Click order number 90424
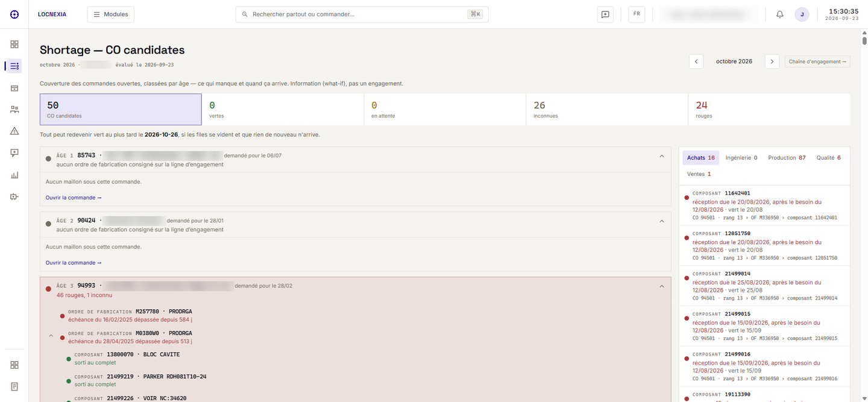This screenshot has width=868, height=402. click(x=86, y=221)
